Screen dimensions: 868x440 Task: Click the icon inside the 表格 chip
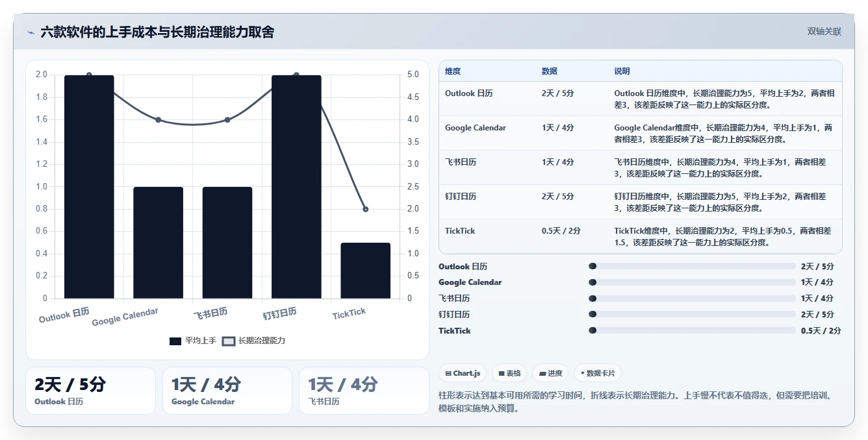[x=502, y=373]
